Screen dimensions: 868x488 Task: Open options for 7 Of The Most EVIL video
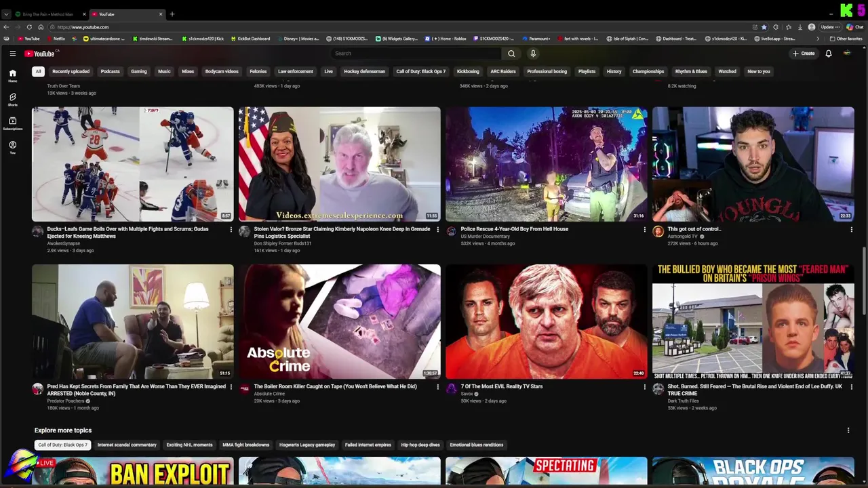[x=644, y=387]
